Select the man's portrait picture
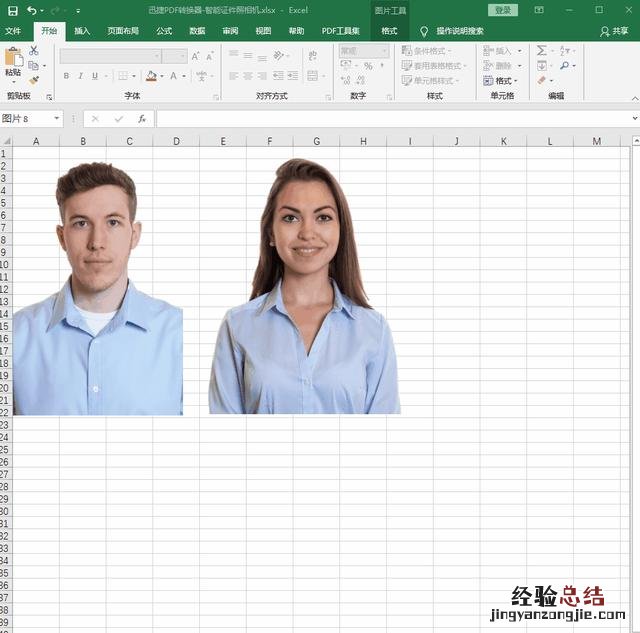The image size is (640, 633). pos(98,288)
